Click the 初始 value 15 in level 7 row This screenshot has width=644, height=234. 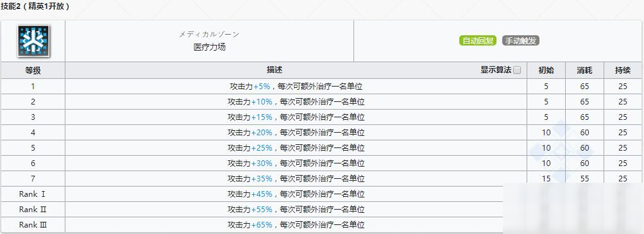(546, 179)
